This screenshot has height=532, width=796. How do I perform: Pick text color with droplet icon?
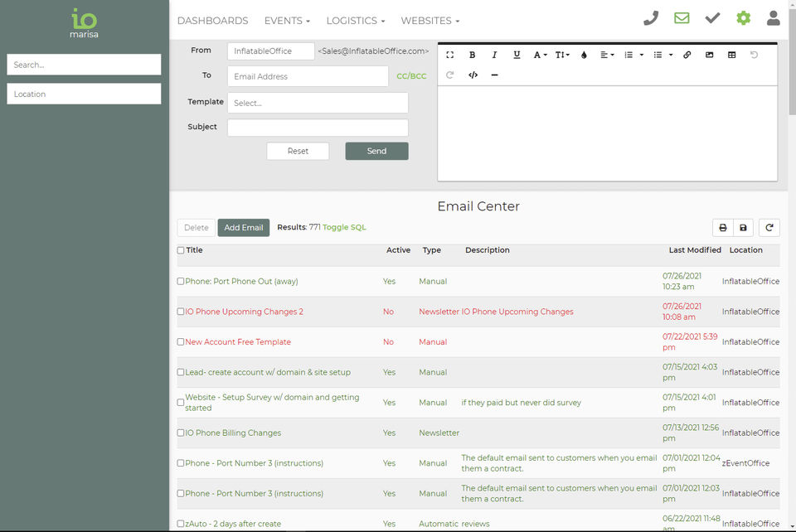[x=584, y=55]
